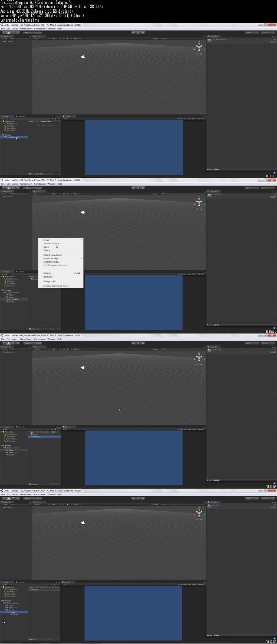Toggle Gizmos in the 00:03:58 Game view
This screenshot has height=644, width=277.
point(201,585)
